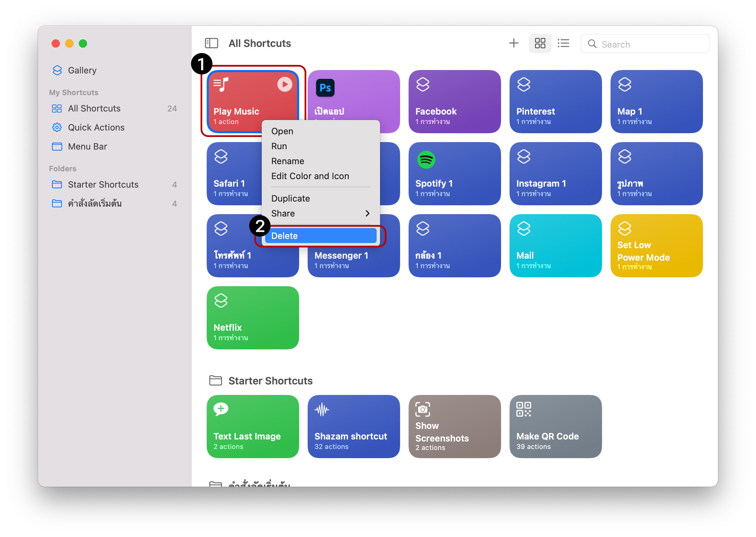Click the Photoshop icon on เปิดแอป tile

pyautogui.click(x=325, y=88)
